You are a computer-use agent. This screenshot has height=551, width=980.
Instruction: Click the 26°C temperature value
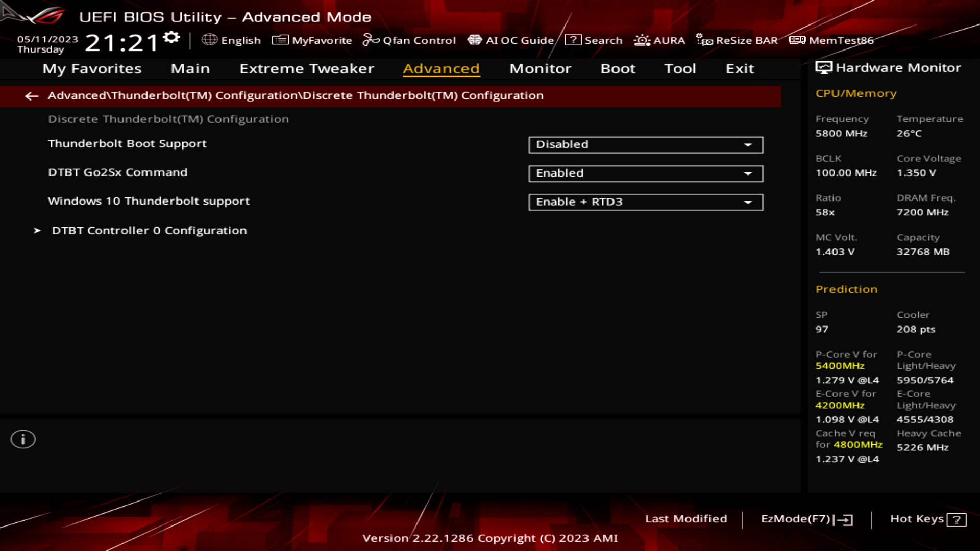point(909,133)
